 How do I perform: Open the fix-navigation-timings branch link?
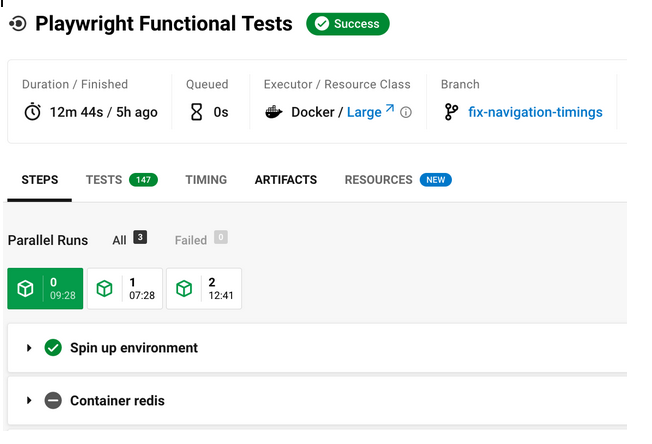[x=535, y=112]
